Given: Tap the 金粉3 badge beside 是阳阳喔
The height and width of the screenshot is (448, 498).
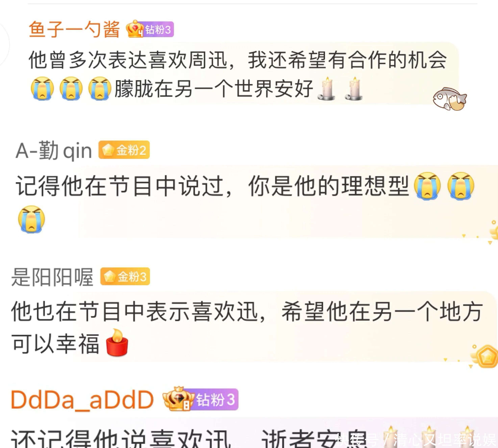Looking at the screenshot, I should pyautogui.click(x=125, y=276).
